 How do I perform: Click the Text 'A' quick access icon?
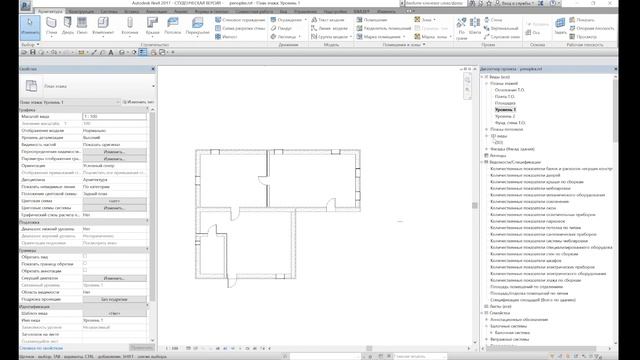click(x=111, y=52)
